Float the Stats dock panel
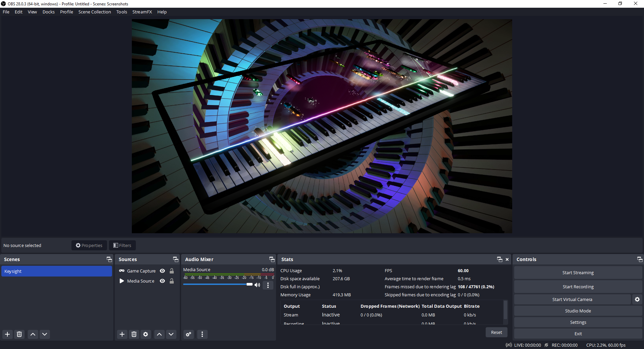Image resolution: width=644 pixels, height=349 pixels. (499, 259)
